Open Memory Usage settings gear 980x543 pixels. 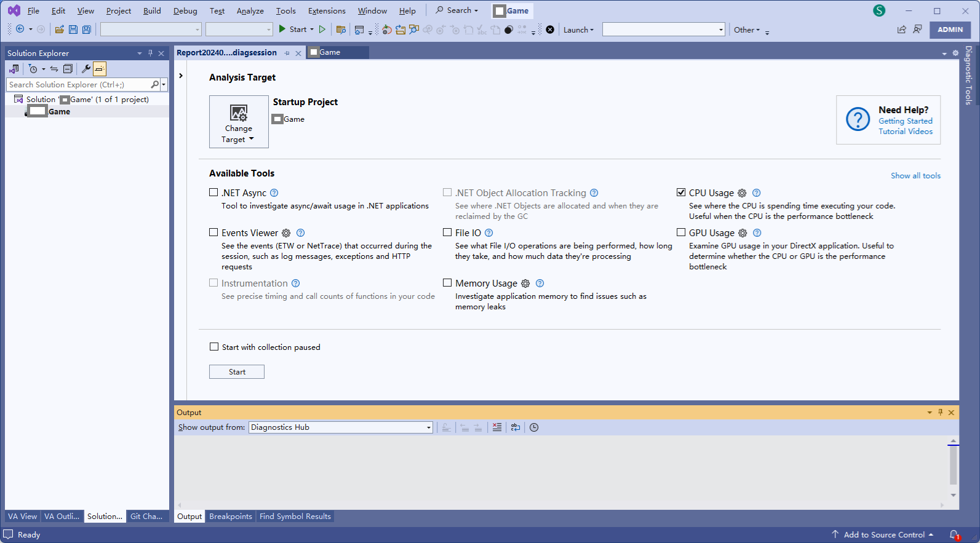click(x=525, y=283)
